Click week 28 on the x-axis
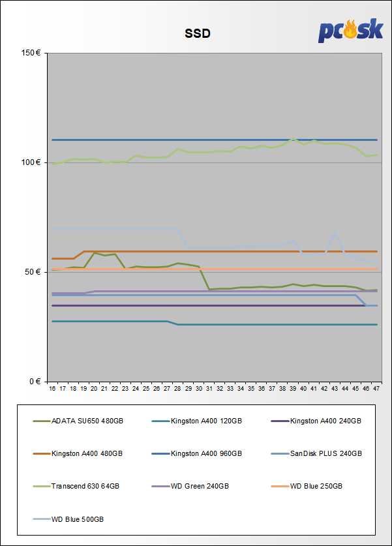Image resolution: width=392 pixels, height=546 pixels. tap(177, 389)
